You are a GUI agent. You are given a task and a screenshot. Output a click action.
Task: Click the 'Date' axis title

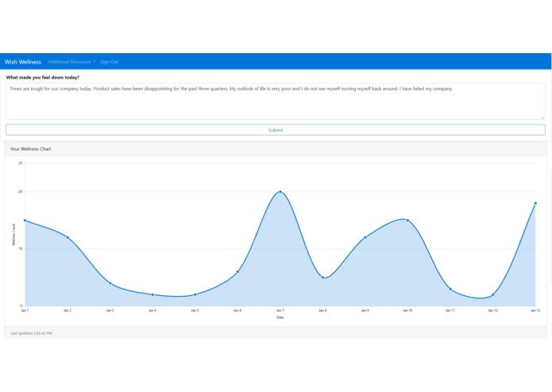pyautogui.click(x=280, y=317)
